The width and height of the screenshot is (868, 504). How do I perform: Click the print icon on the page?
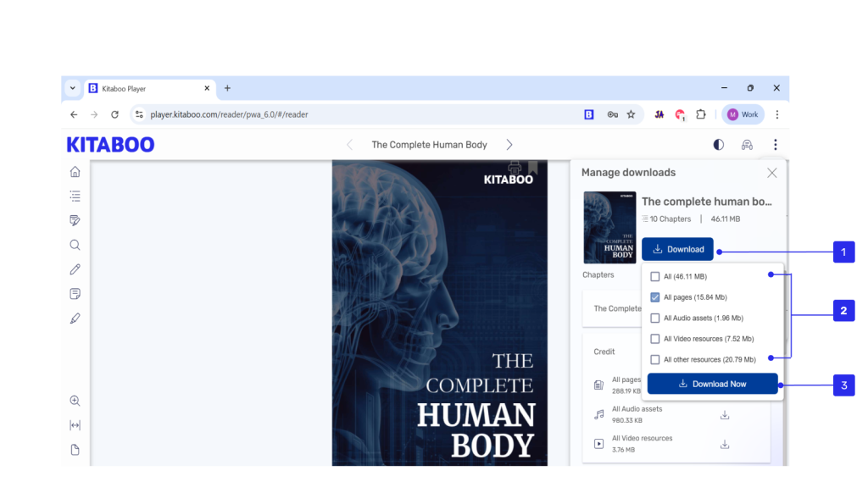tap(515, 167)
